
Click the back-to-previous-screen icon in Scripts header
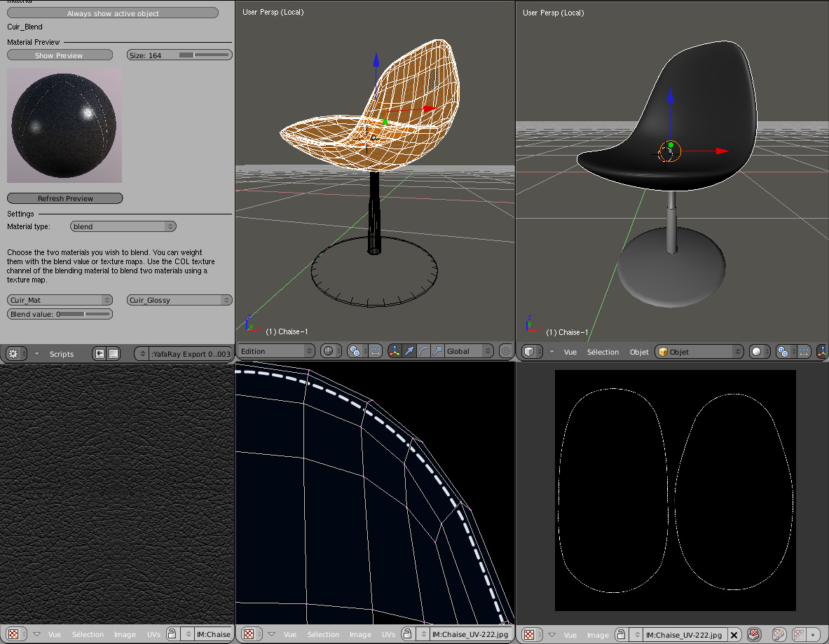[x=100, y=354]
